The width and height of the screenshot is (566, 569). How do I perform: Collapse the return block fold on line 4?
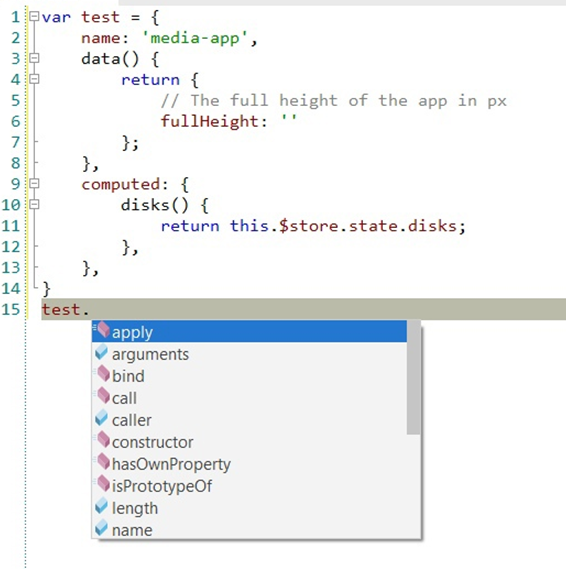tap(34, 79)
